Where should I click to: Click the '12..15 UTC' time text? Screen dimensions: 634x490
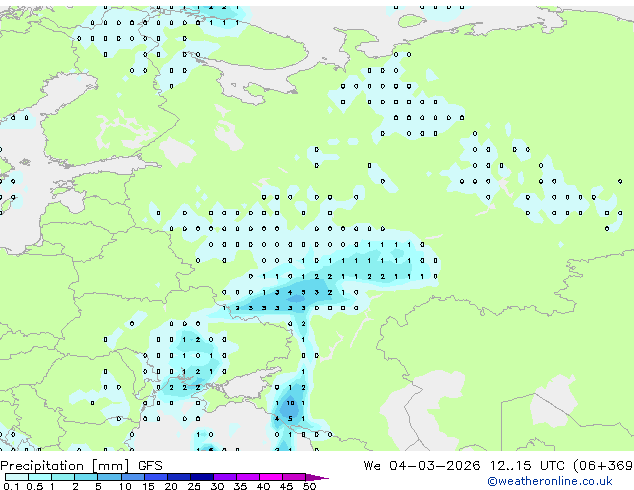tap(527, 466)
